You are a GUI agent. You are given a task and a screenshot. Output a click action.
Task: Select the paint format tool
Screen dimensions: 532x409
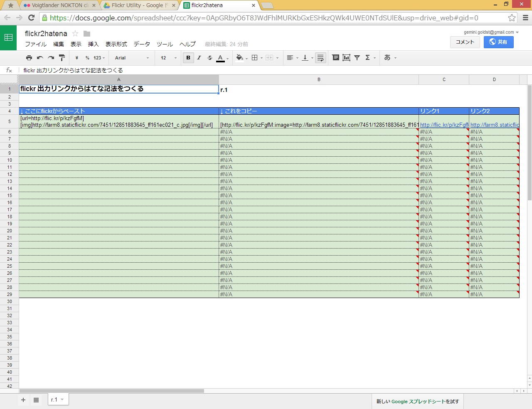click(62, 58)
